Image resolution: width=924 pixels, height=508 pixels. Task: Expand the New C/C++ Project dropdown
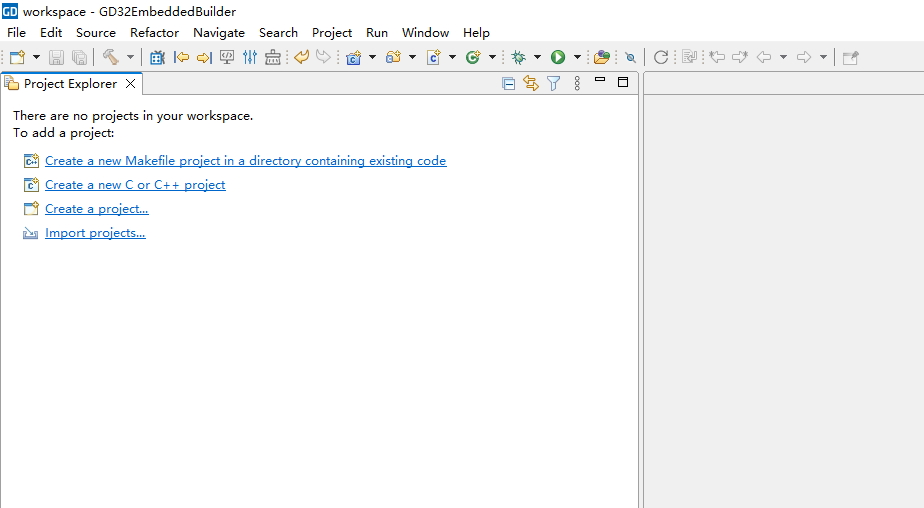click(372, 57)
